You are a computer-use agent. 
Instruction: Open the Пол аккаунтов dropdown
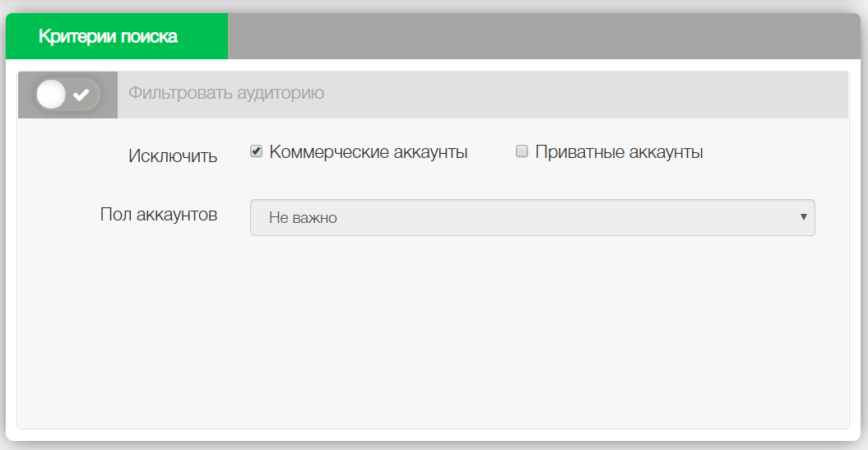531,218
